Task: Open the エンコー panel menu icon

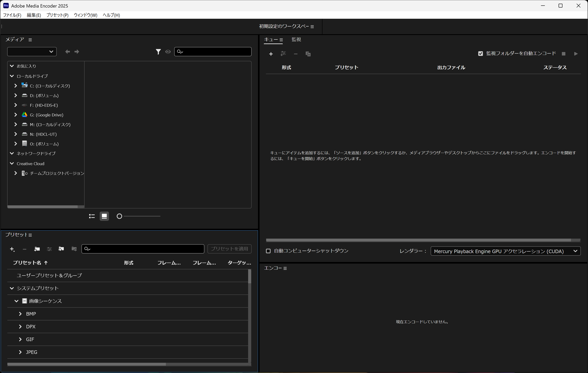Action: 285,268
